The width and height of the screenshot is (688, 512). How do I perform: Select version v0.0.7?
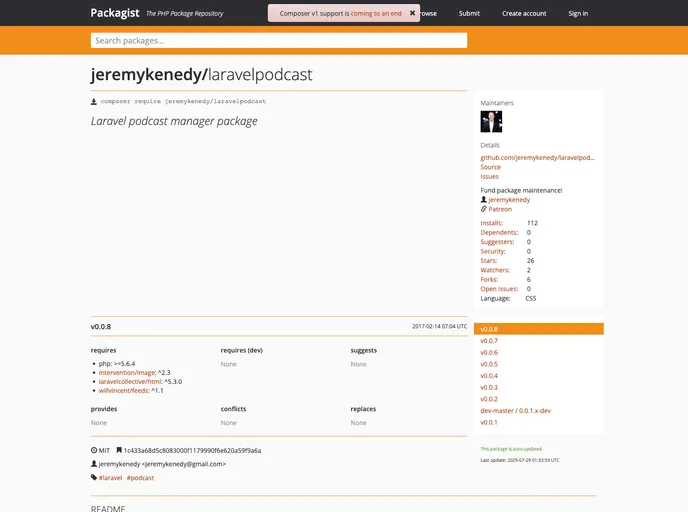(x=489, y=341)
